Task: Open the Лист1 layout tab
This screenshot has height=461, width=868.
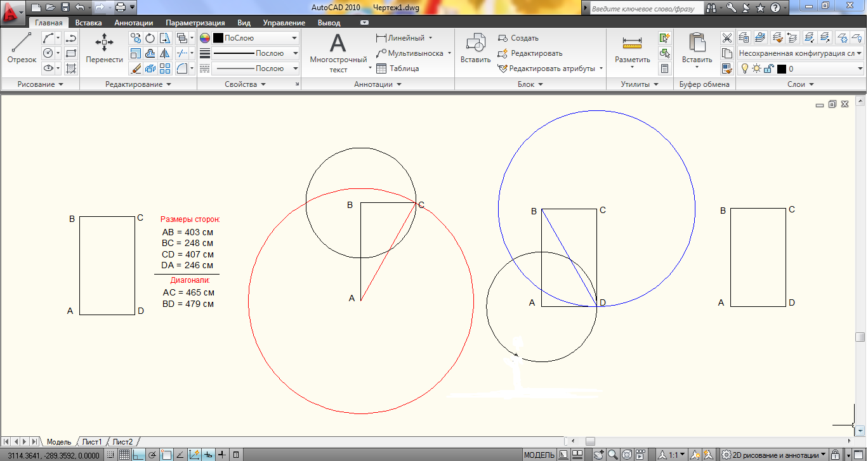Action: coord(92,442)
